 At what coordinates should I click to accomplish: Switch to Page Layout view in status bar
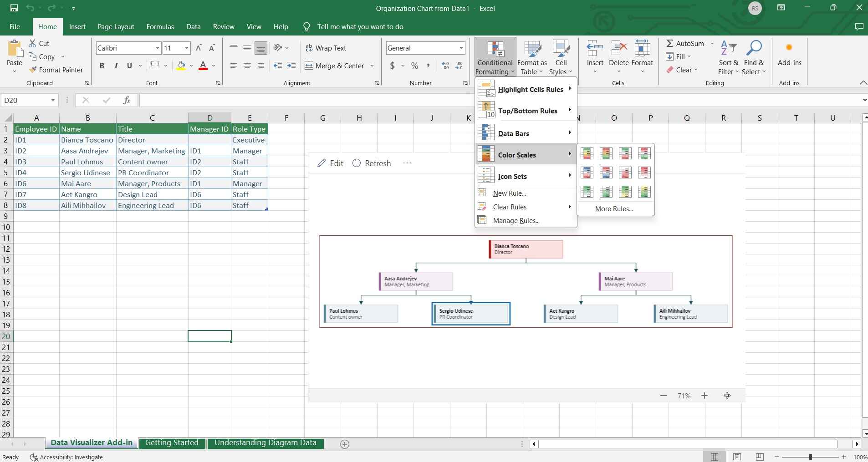pos(737,457)
